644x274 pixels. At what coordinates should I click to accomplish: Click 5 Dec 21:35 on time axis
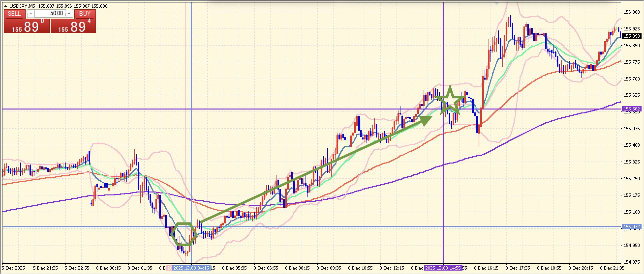tap(45, 268)
